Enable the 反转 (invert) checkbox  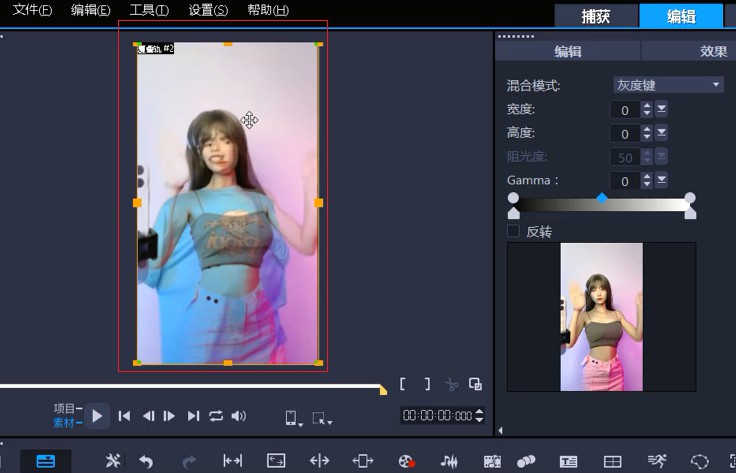[x=514, y=231]
